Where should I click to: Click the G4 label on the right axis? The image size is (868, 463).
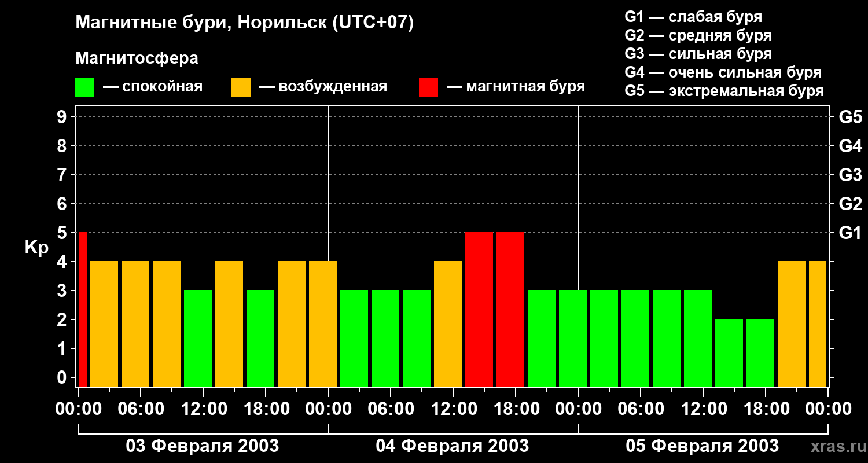[850, 146]
